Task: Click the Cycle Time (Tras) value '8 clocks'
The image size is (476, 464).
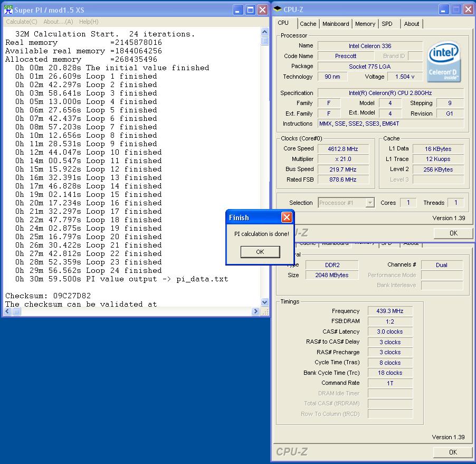Action: 390,363
